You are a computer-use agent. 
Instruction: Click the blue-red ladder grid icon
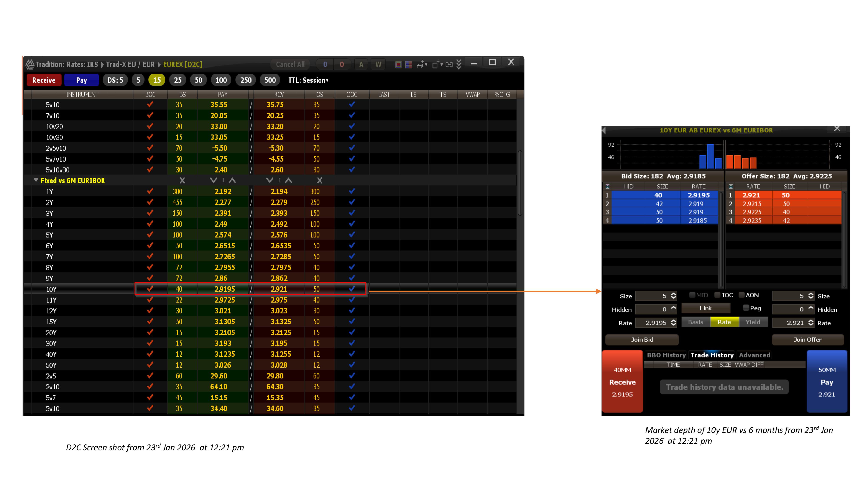tap(409, 64)
